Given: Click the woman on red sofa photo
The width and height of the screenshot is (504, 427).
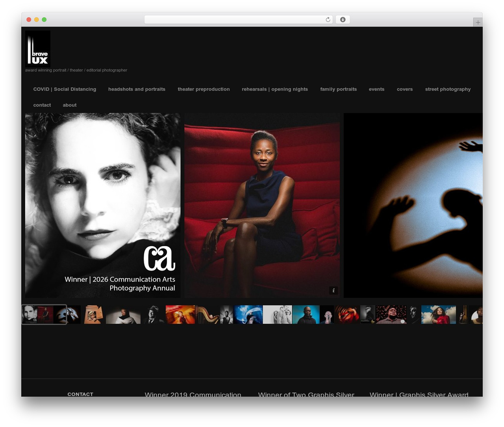Looking at the screenshot, I should click(x=262, y=205).
